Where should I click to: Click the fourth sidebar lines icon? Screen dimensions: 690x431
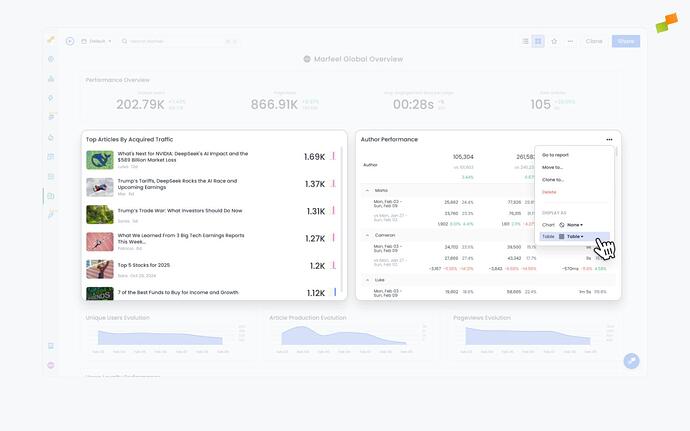coord(51,117)
